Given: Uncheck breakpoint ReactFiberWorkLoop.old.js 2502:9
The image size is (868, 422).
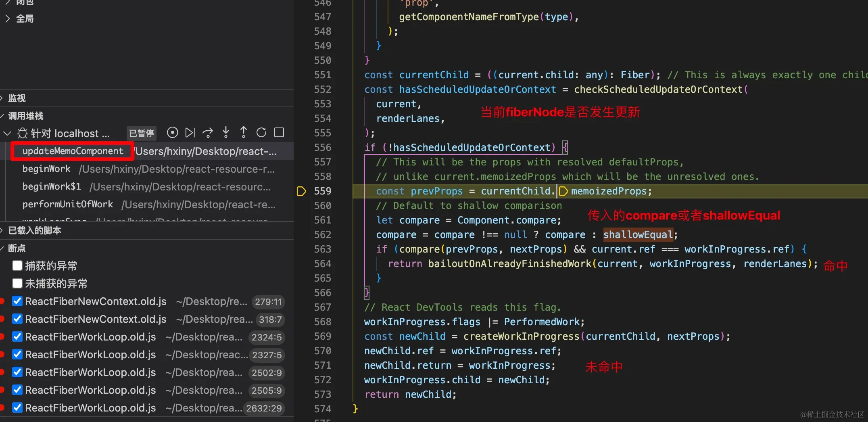Looking at the screenshot, I should tap(17, 372).
